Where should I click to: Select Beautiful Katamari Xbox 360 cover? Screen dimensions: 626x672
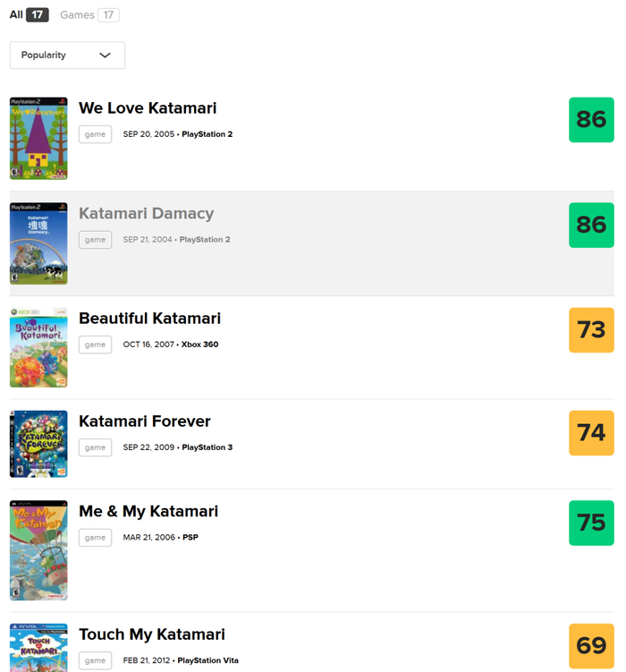coord(38,347)
